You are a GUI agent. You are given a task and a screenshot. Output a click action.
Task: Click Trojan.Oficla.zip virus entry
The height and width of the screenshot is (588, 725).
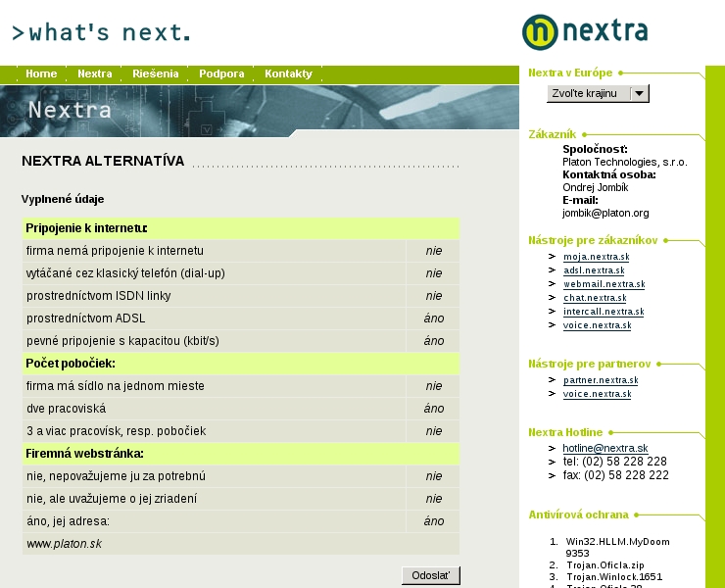point(605,565)
